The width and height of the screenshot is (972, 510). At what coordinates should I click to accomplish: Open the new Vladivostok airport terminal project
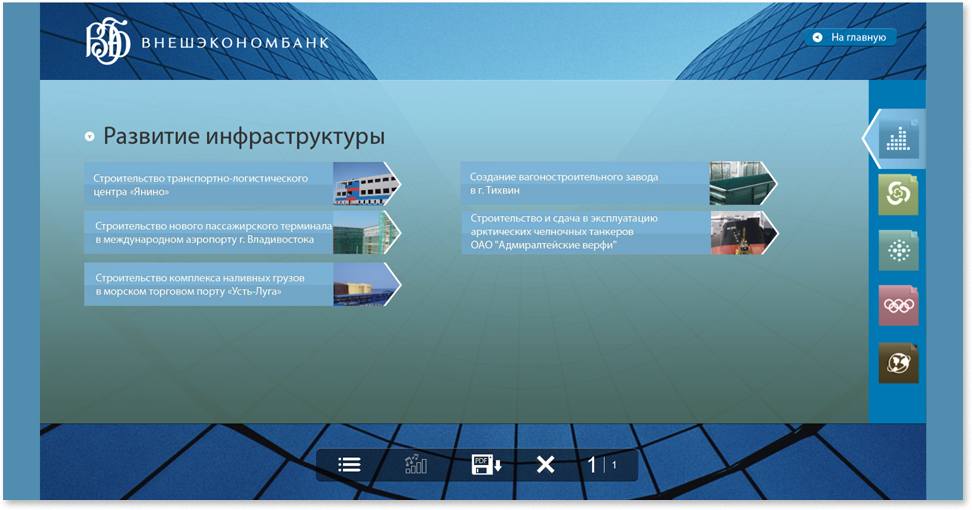[242, 232]
